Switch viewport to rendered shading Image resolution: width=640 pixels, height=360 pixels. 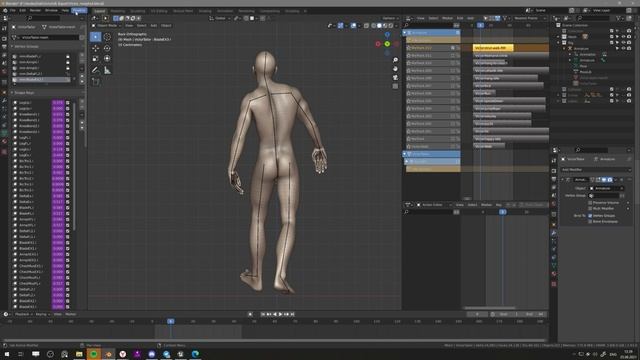[x=390, y=25]
